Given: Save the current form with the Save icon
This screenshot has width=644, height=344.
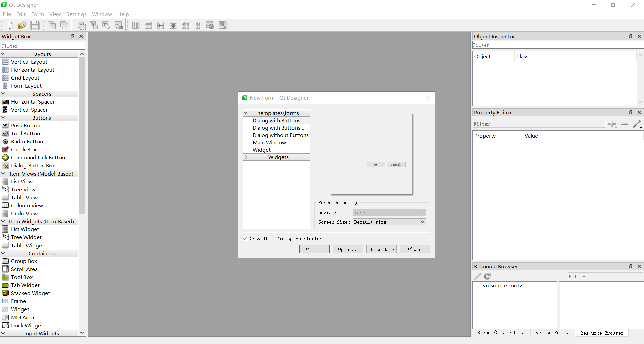Looking at the screenshot, I should pyautogui.click(x=35, y=25).
